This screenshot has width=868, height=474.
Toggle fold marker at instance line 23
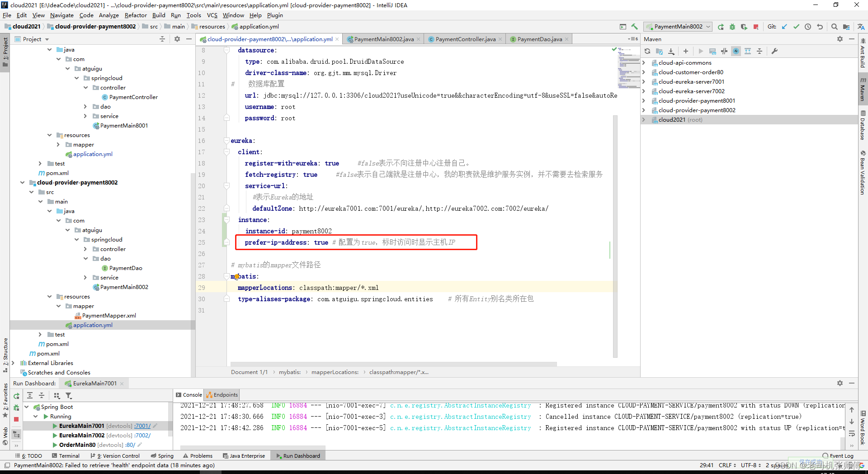(x=226, y=220)
